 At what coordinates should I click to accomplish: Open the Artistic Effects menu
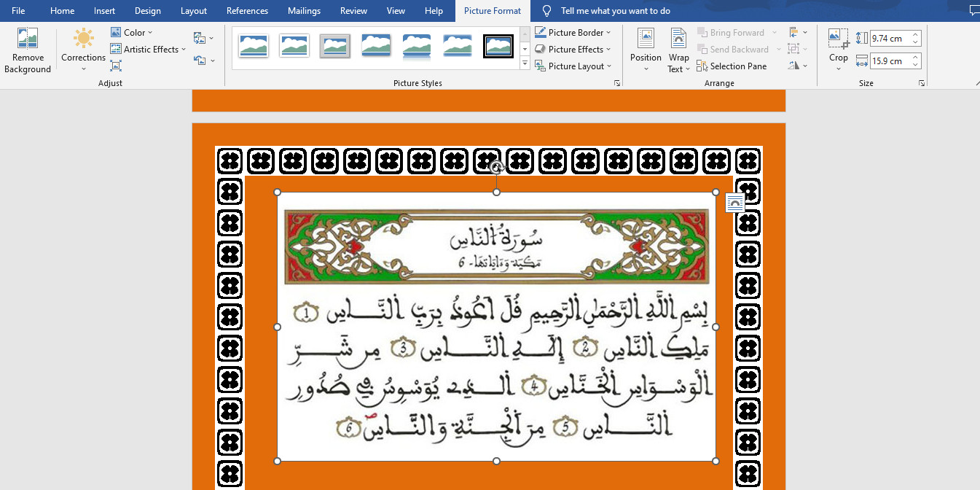pos(149,49)
